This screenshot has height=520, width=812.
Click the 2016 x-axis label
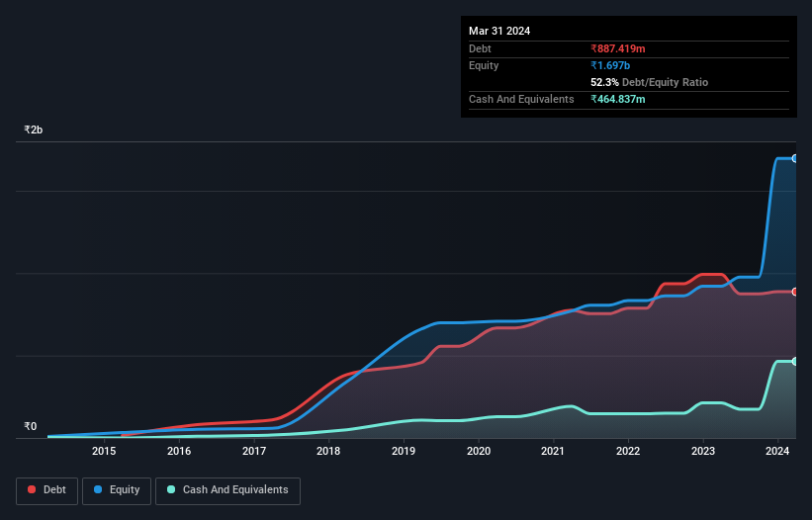pos(179,451)
